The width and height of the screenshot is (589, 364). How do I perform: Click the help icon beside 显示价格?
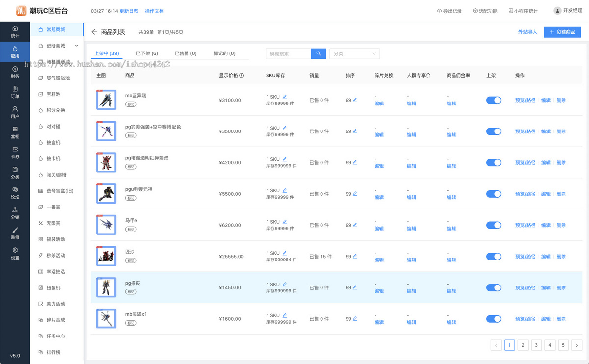[x=241, y=76]
